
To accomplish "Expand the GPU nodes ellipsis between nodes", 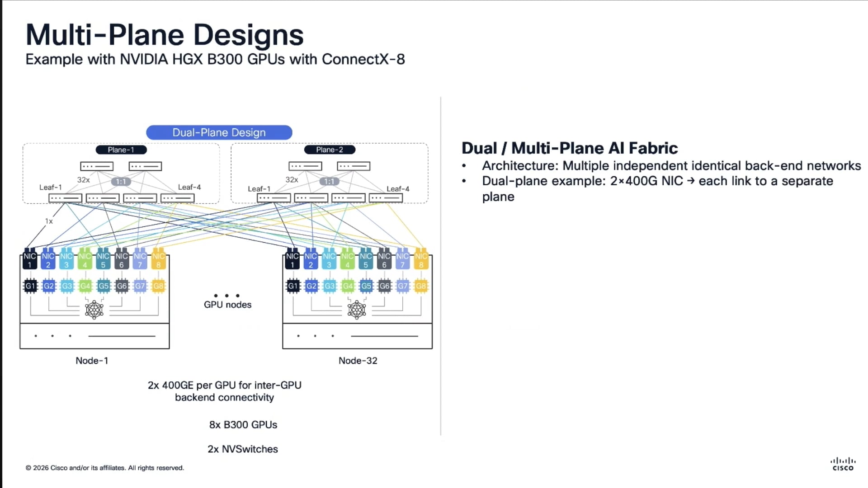I will (x=227, y=295).
